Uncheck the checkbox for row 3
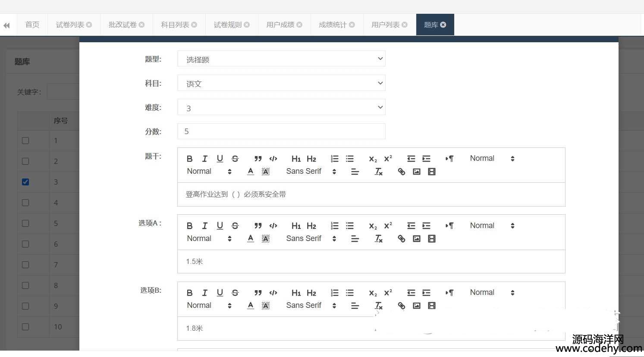 [25, 182]
